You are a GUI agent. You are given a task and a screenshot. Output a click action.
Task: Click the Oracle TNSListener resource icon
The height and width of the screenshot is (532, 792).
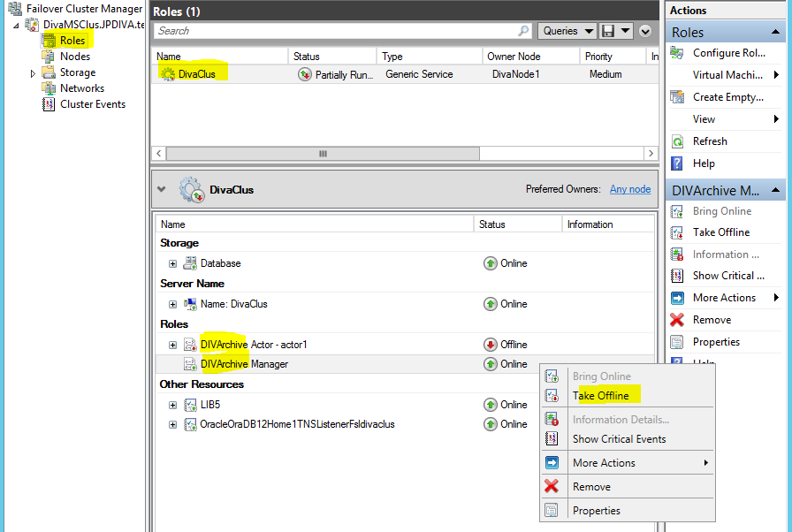click(x=190, y=424)
